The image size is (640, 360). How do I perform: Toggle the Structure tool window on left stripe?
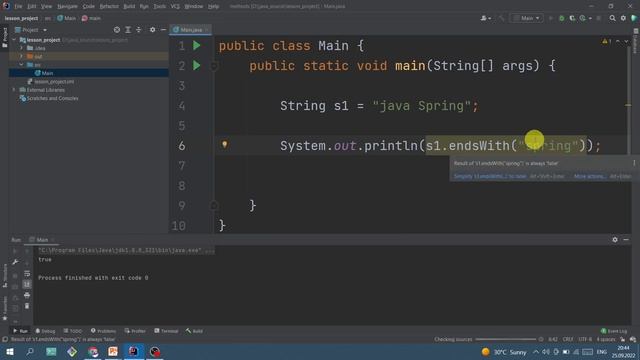click(4, 276)
